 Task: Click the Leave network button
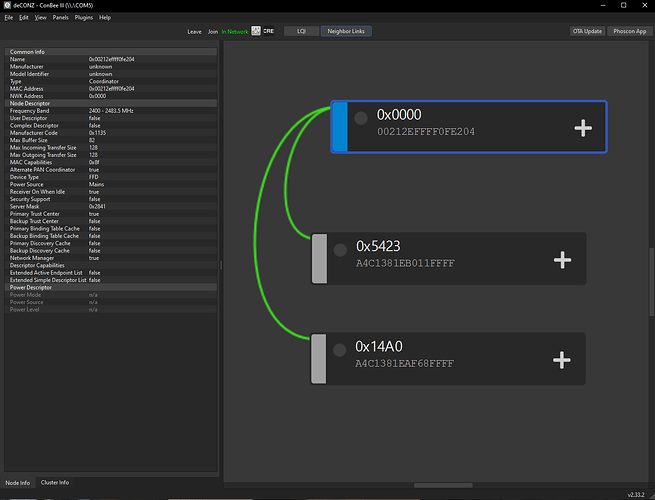pos(194,32)
